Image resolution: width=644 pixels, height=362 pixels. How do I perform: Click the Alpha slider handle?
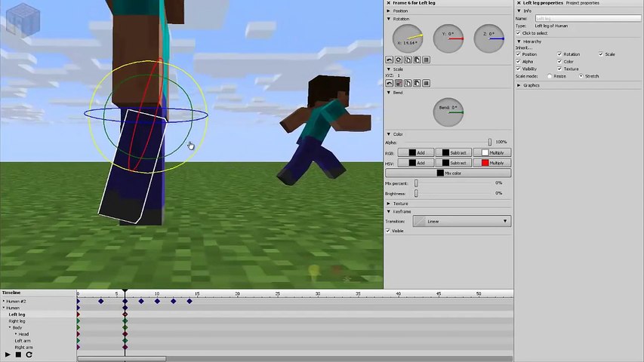(489, 142)
